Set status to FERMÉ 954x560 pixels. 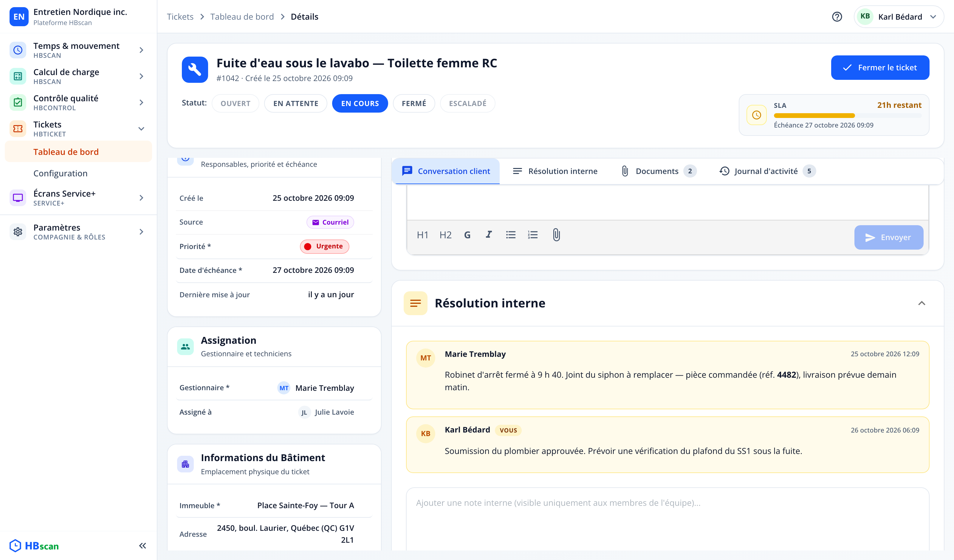coord(414,103)
